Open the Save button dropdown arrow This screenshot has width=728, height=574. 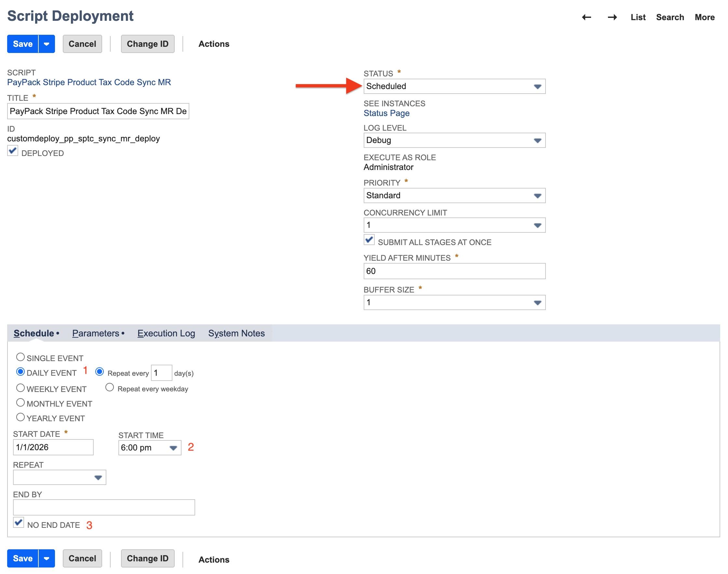[x=47, y=44]
